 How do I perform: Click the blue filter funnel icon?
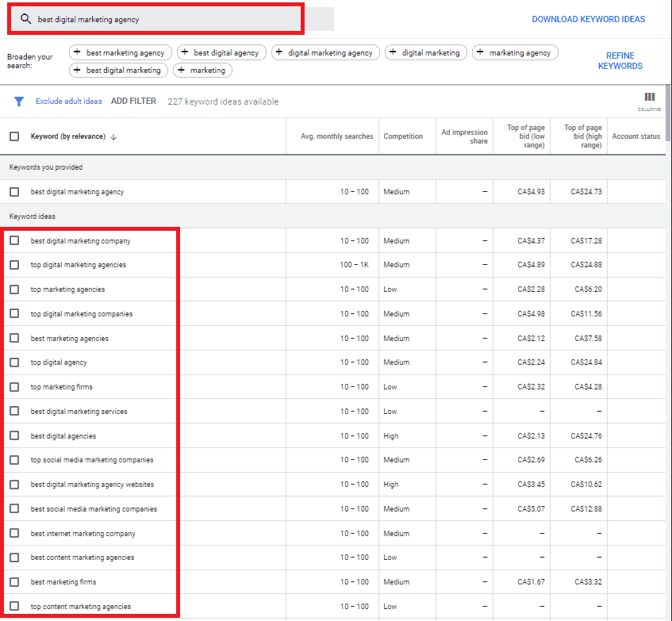(19, 102)
